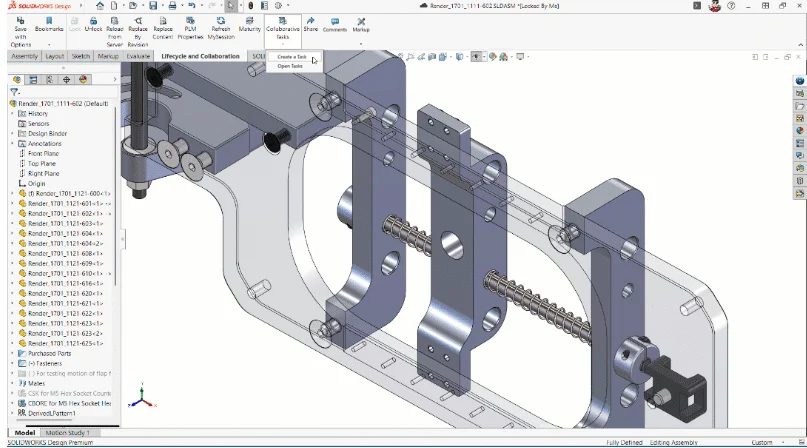Expand the Purchased Parts folder
Viewport: 807px width, 448px height.
[x=12, y=353]
